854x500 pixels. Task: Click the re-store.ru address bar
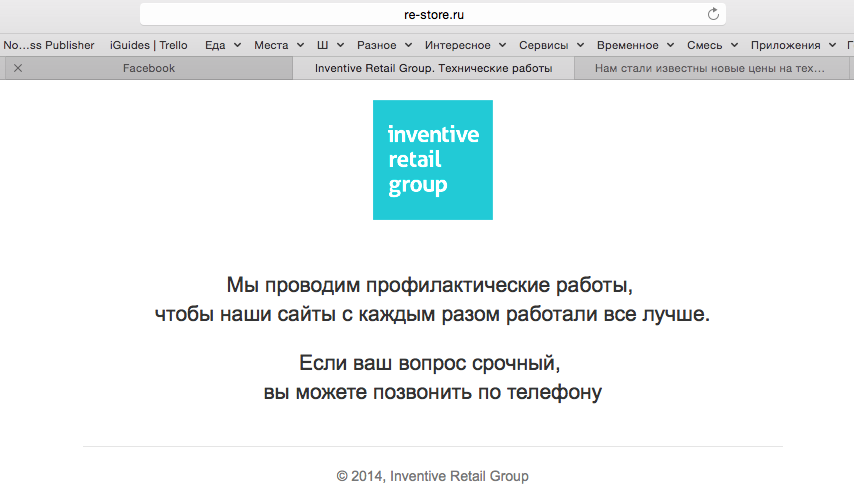click(x=433, y=15)
